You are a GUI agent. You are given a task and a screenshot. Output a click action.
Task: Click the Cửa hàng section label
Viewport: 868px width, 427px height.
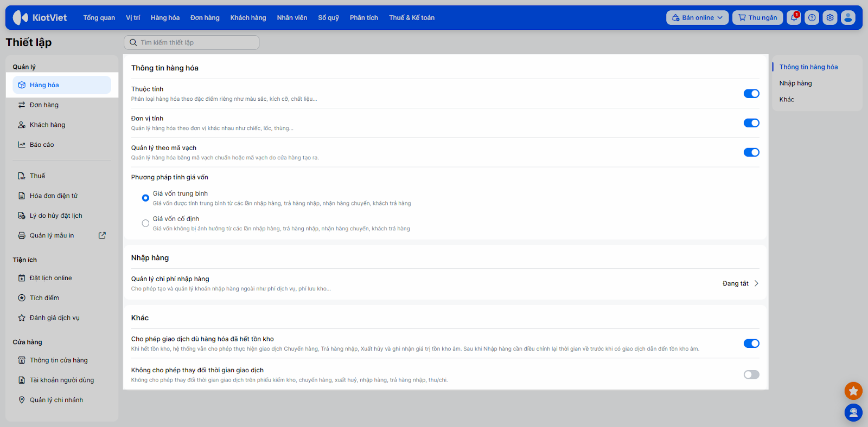28,342
